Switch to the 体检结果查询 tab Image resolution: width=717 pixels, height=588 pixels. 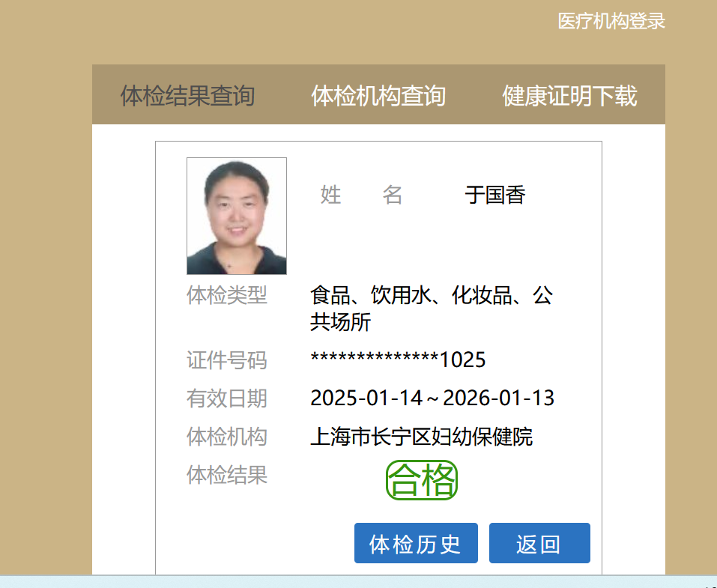click(x=187, y=96)
